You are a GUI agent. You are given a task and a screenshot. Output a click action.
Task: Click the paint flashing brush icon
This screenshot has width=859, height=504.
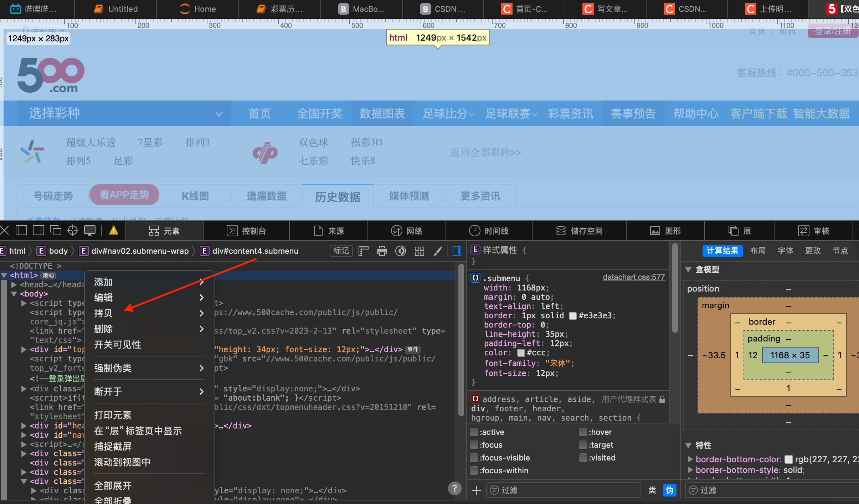coord(438,251)
